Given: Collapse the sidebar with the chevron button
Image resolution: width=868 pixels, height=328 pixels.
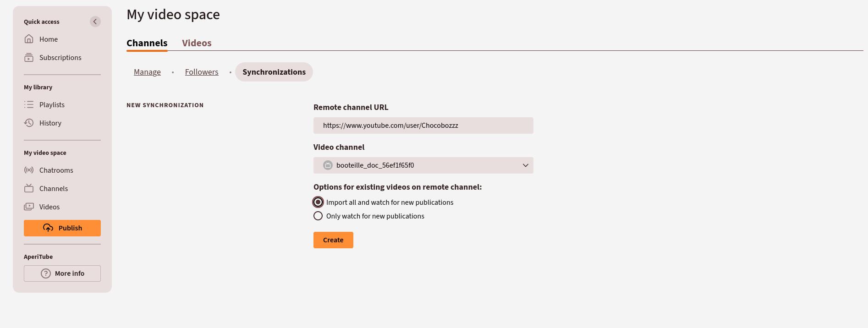Looking at the screenshot, I should click(95, 22).
